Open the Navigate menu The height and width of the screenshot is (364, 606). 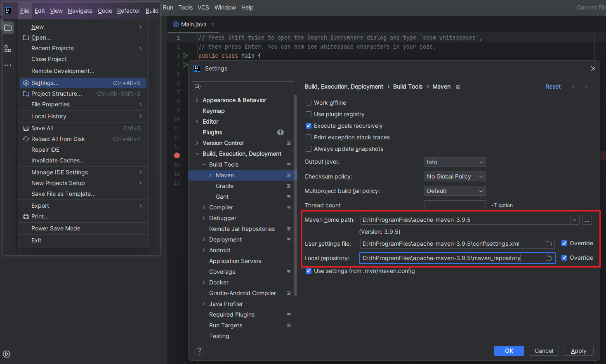pos(80,11)
